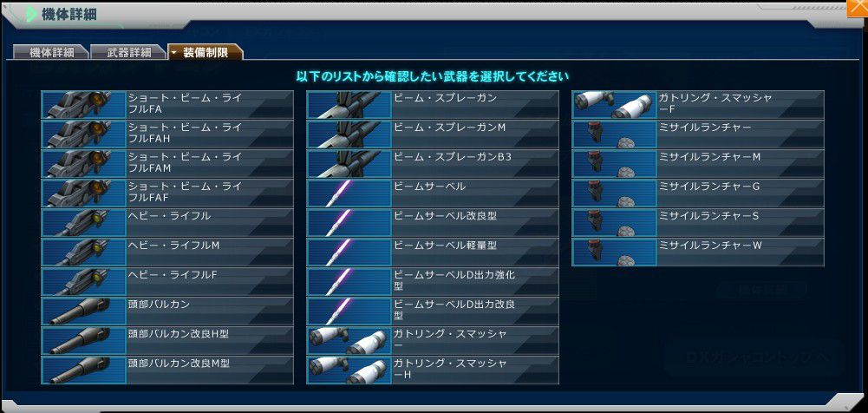The width and height of the screenshot is (868, 413).
Task: Select the ヘビー・ライフルF entry
Action: click(167, 282)
